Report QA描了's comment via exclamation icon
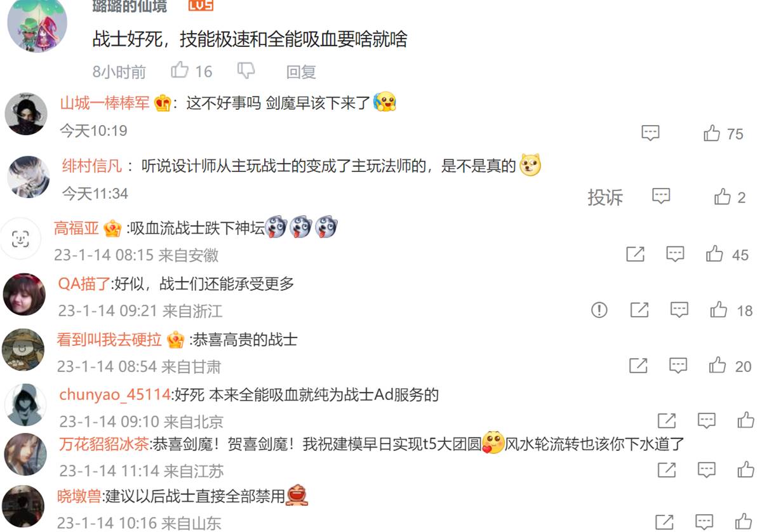Image resolution: width=762 pixels, height=532 pixels. [599, 310]
